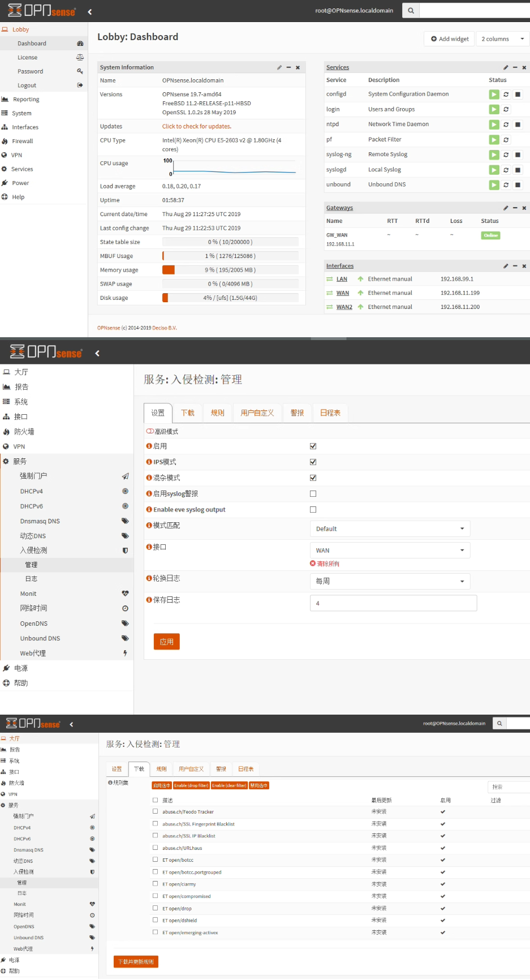Start the pf Packet Filter service
The width and height of the screenshot is (530, 980).
pyautogui.click(x=494, y=140)
